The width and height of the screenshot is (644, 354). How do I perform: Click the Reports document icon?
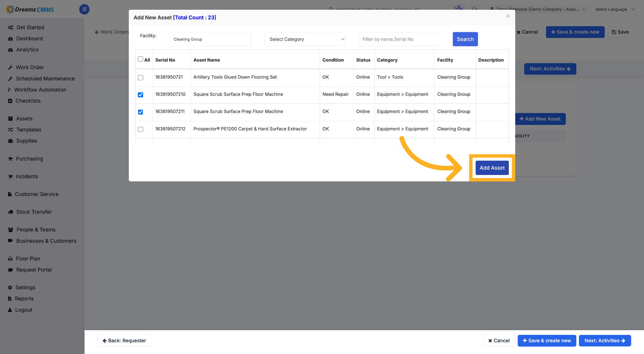point(10,299)
